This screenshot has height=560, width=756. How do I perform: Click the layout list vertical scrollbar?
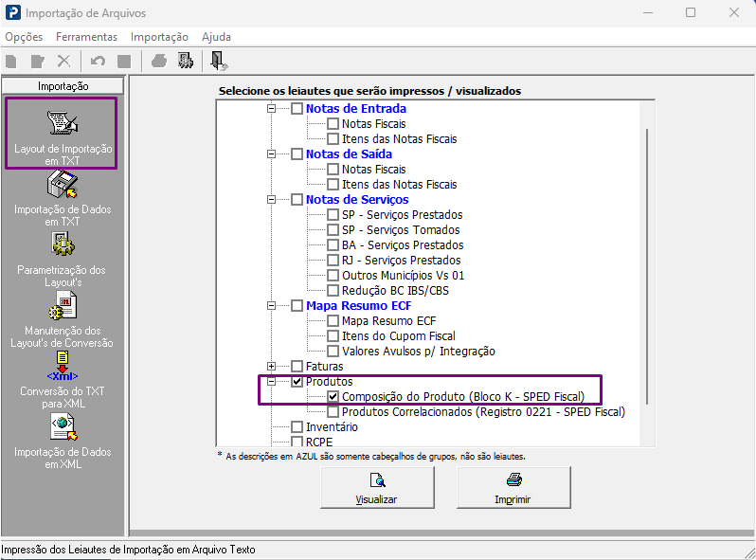pyautogui.click(x=647, y=266)
